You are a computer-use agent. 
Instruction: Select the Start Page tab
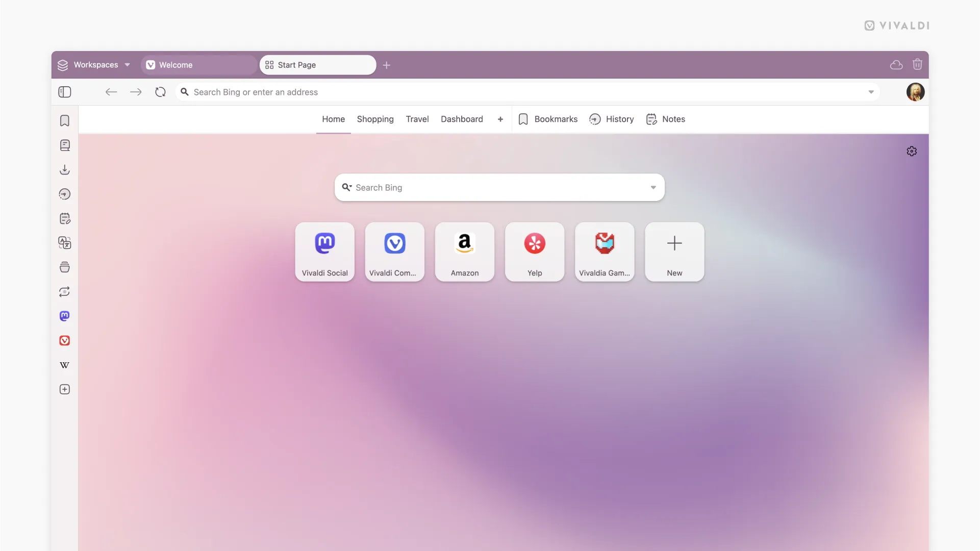click(x=318, y=65)
